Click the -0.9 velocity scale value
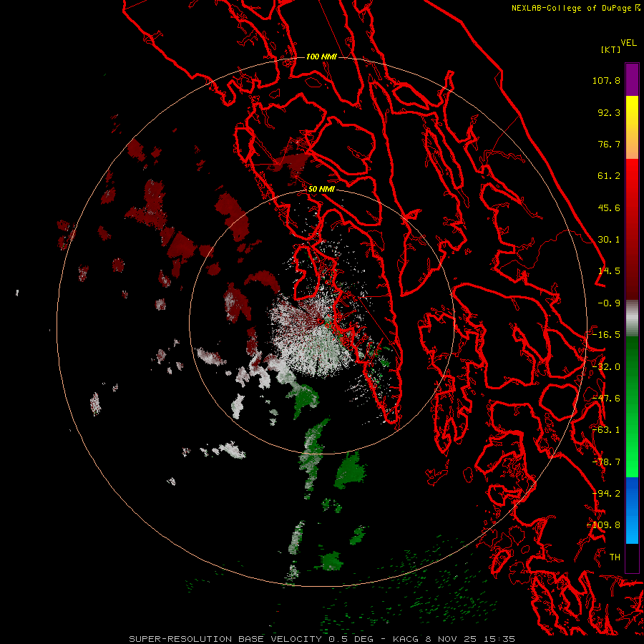 point(609,303)
